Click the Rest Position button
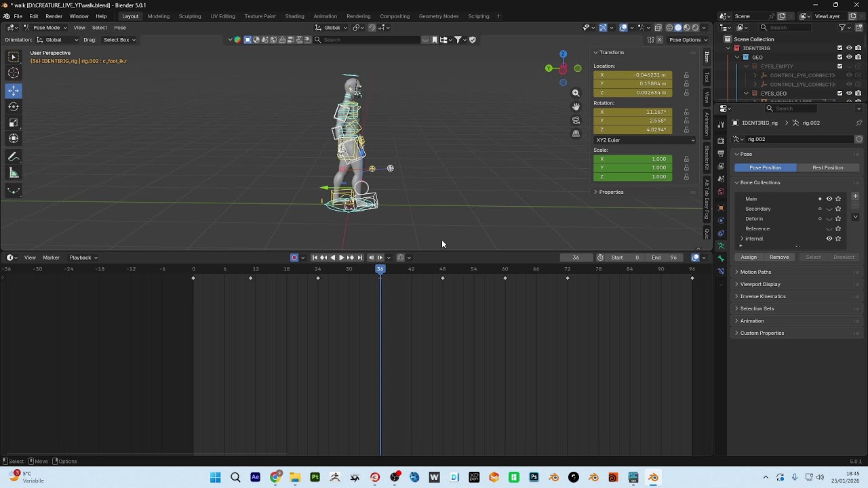This screenshot has height=488, width=868. click(827, 167)
